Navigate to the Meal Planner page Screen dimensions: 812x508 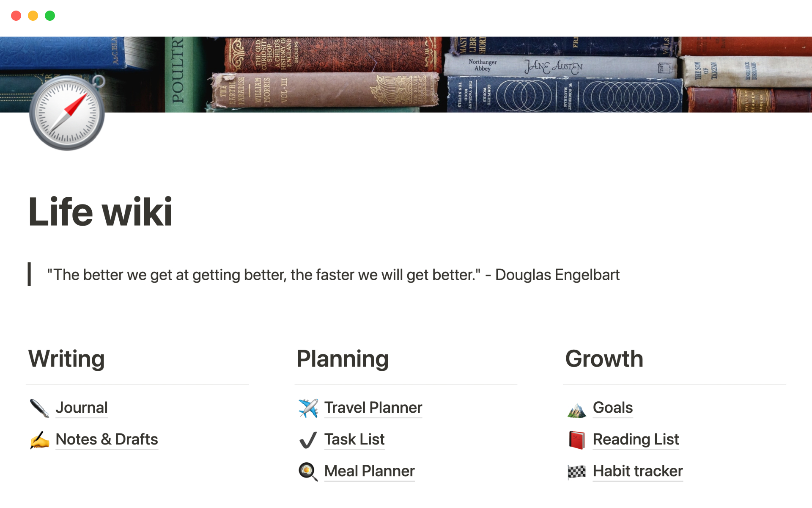369,471
